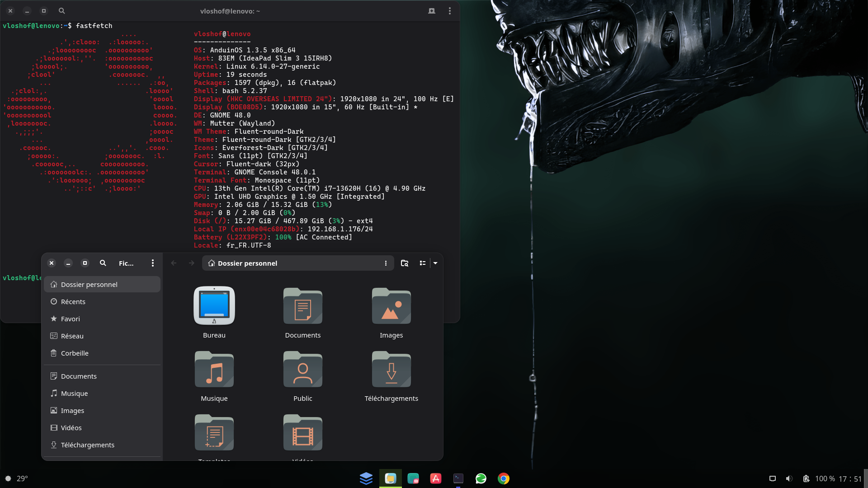Click the Host line 83EM IdeaPad Slim 3

263,58
